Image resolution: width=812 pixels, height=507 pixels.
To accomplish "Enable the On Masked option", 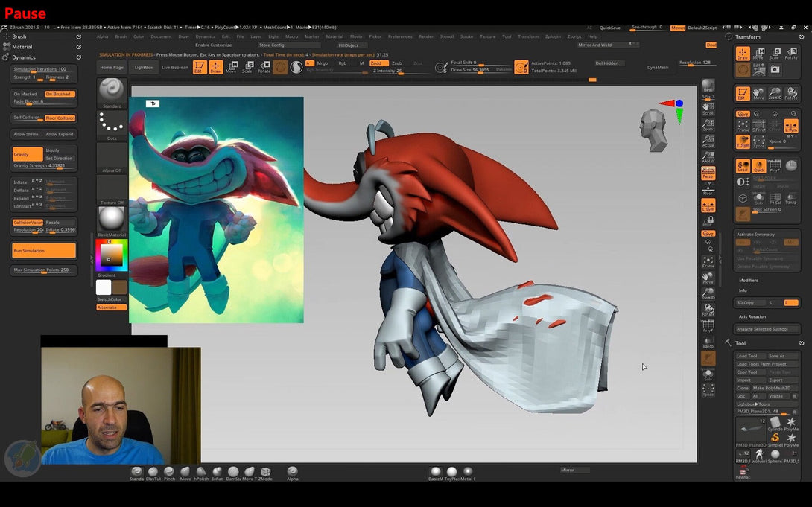I will coord(26,94).
